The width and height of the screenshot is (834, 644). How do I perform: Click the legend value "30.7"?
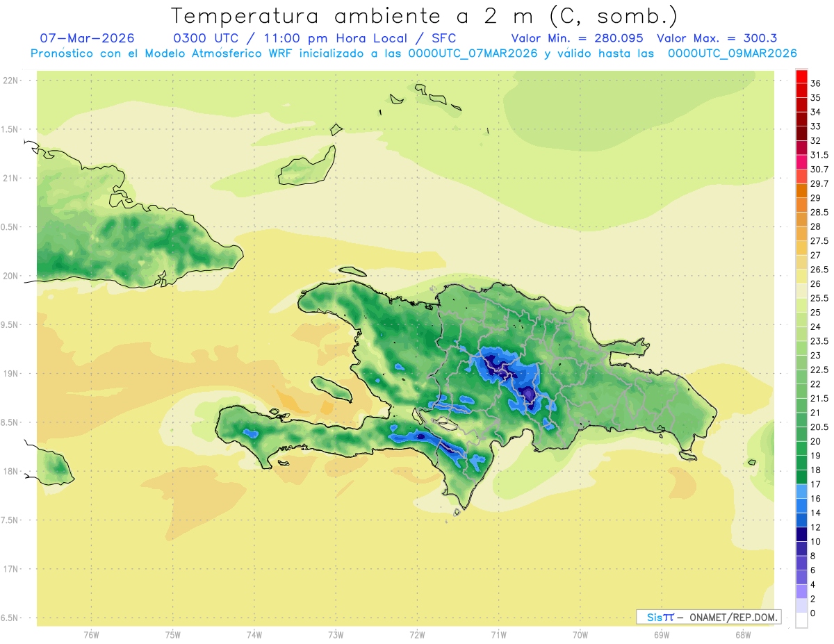819,170
